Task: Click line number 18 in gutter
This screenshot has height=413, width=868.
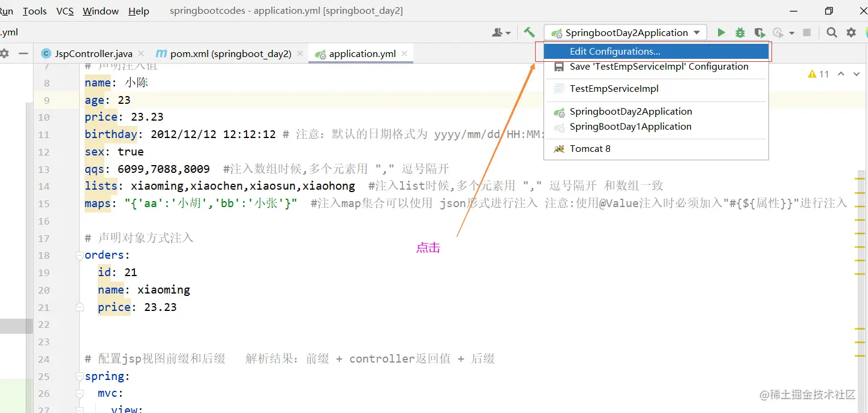Action: tap(44, 255)
